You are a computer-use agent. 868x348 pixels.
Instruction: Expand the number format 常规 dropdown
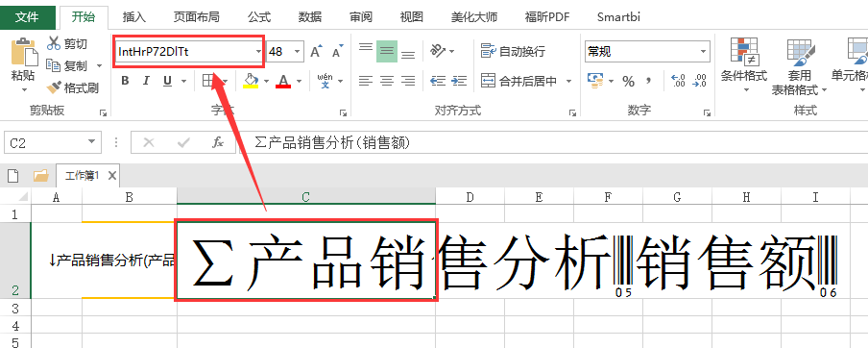point(704,52)
